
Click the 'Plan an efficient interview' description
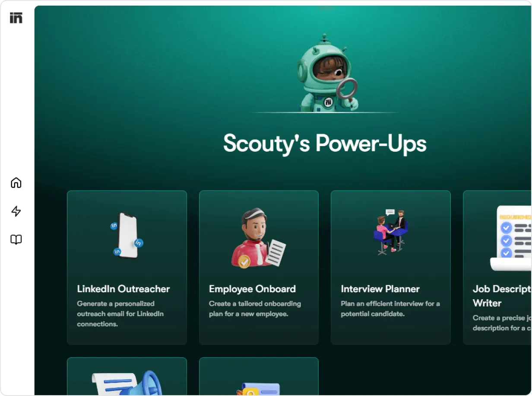(x=390, y=309)
